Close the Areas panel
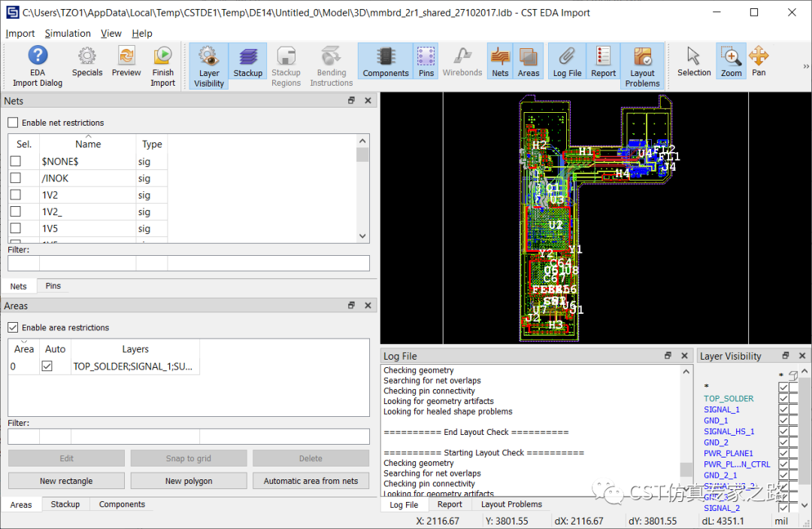This screenshot has width=812, height=529. click(x=368, y=306)
